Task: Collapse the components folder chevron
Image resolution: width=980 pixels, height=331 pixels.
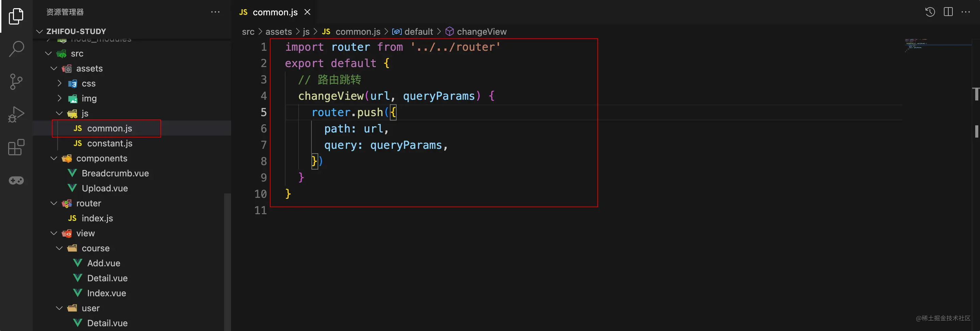Action: (53, 158)
